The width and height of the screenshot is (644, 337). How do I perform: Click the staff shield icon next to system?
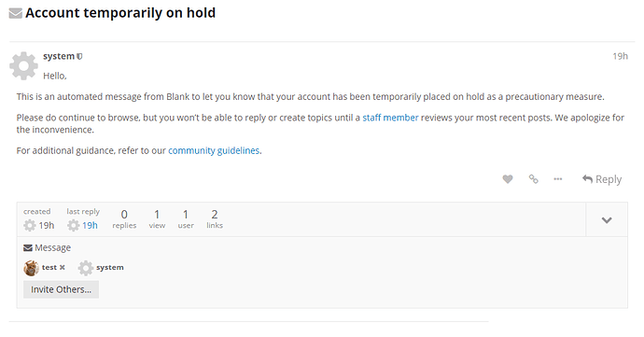79,56
